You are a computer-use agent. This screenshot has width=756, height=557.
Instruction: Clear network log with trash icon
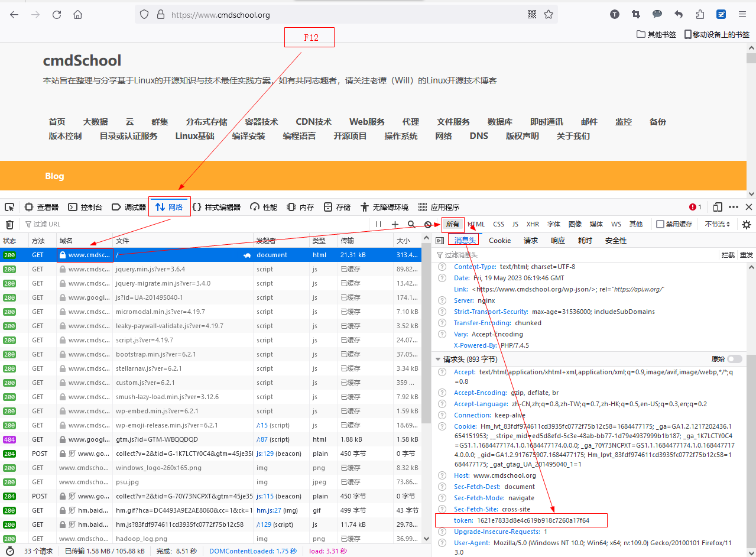pyautogui.click(x=9, y=224)
